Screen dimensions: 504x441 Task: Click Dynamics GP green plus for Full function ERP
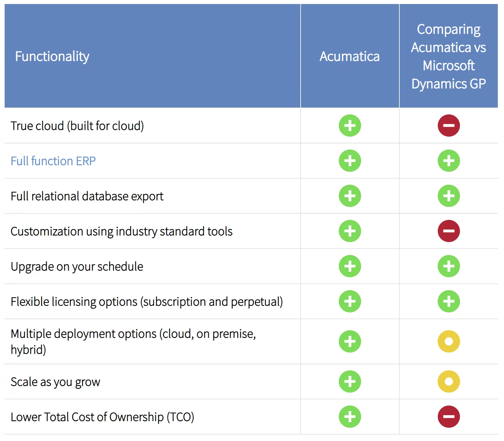click(448, 161)
